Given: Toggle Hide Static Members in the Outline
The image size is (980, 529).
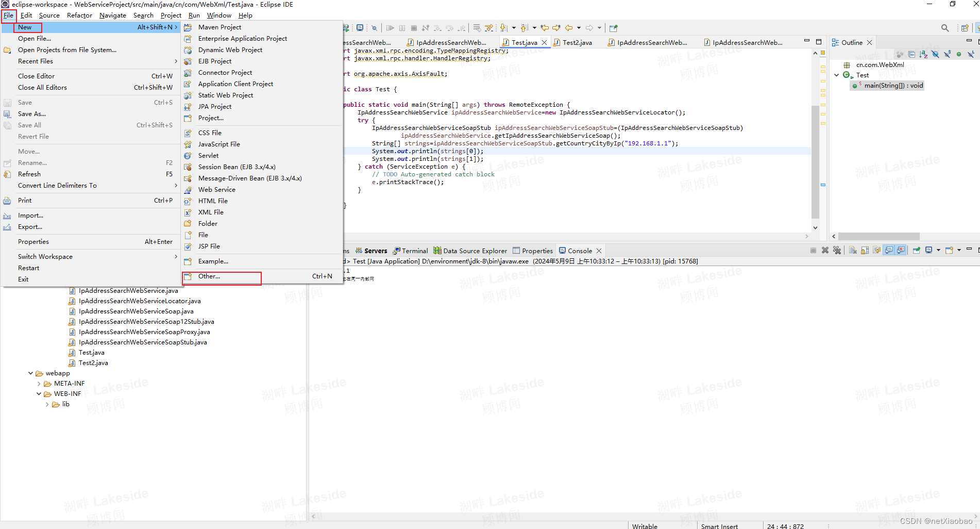Looking at the screenshot, I should pyautogui.click(x=947, y=54).
